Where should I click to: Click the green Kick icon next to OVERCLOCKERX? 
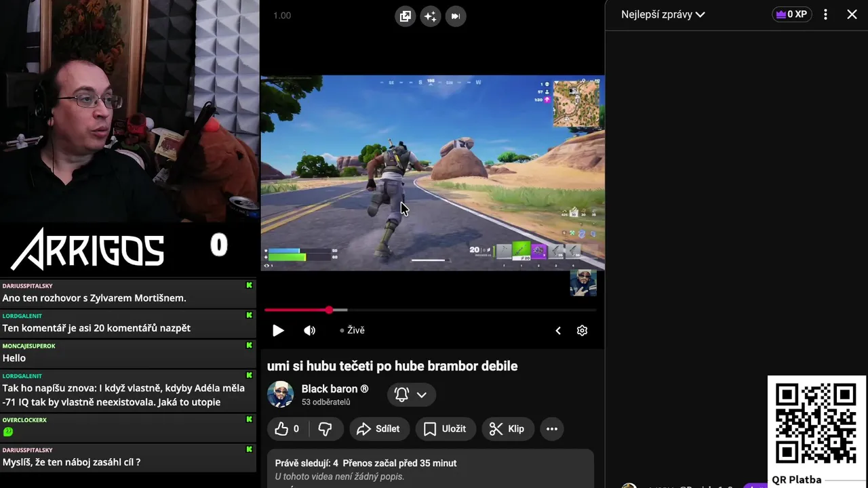(249, 420)
